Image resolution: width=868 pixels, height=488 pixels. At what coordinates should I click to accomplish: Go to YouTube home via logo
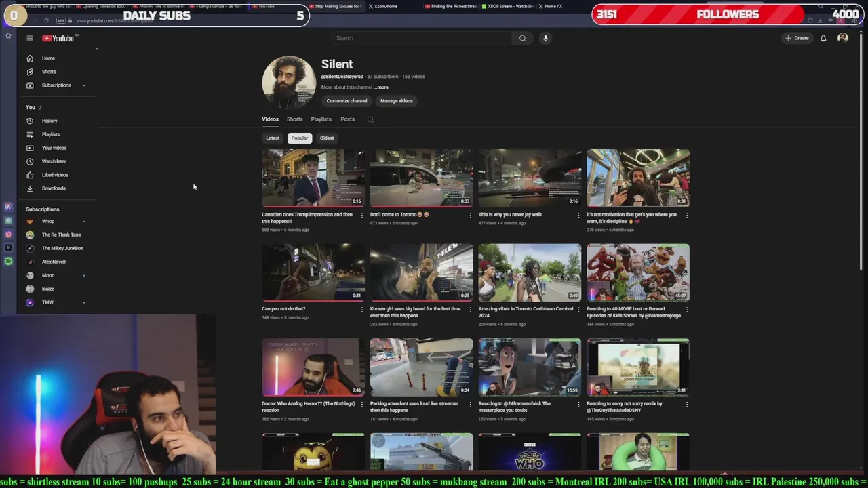(58, 38)
